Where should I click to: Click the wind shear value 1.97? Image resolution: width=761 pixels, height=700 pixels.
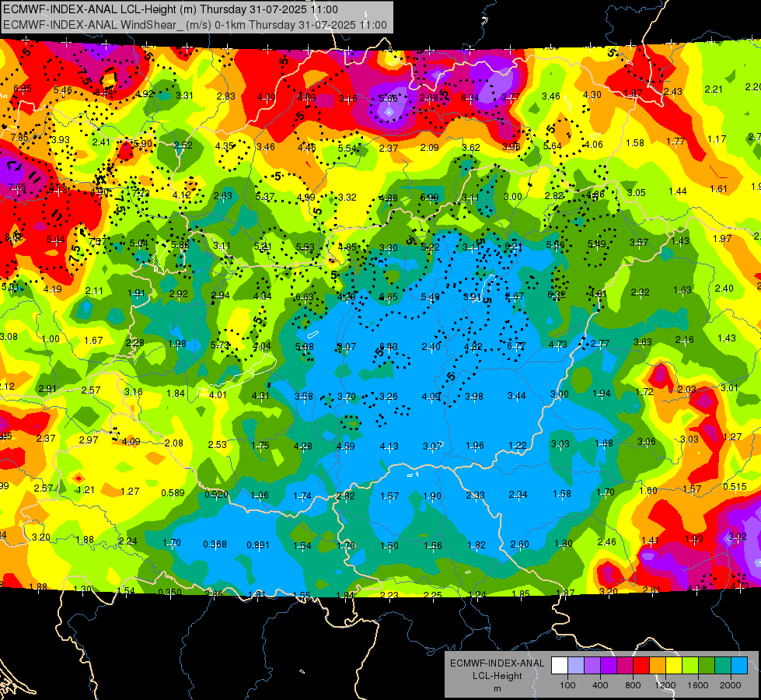pyautogui.click(x=722, y=239)
